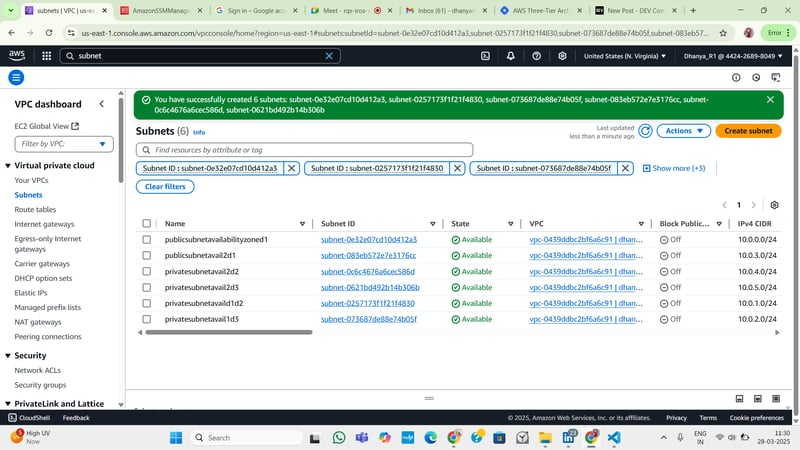The width and height of the screenshot is (800, 450).
Task: Open the info panel icon
Action: [736, 78]
